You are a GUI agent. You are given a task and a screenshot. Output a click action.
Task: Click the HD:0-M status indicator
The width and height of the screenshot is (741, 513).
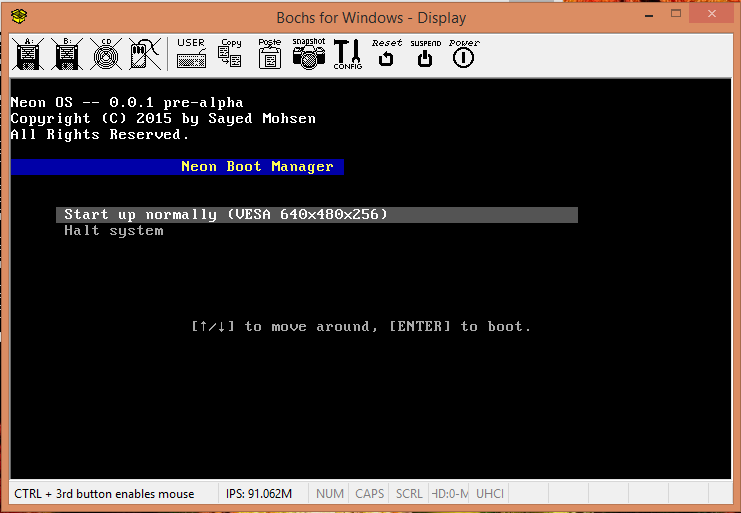point(449,494)
